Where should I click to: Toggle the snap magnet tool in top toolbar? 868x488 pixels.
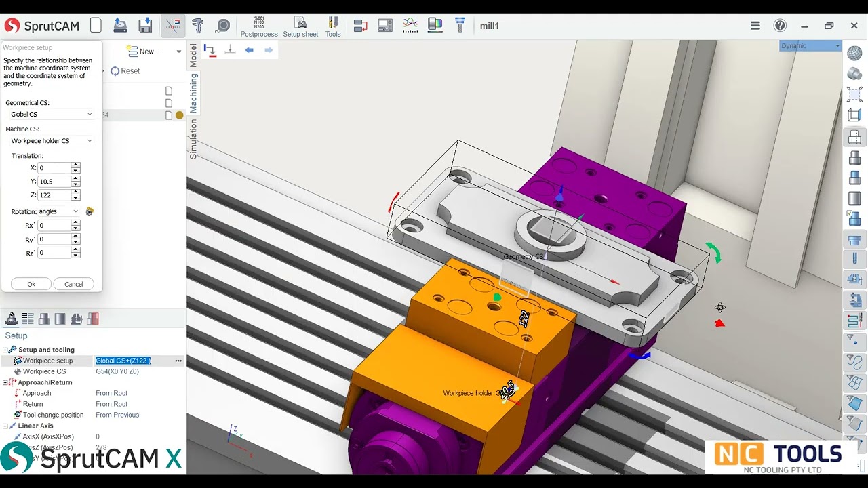[x=172, y=26]
